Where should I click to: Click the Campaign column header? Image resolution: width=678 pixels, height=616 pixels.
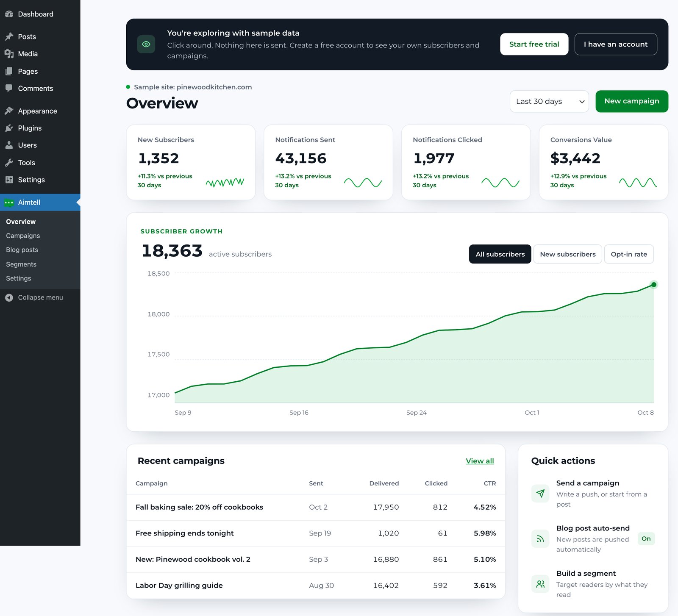point(151,483)
